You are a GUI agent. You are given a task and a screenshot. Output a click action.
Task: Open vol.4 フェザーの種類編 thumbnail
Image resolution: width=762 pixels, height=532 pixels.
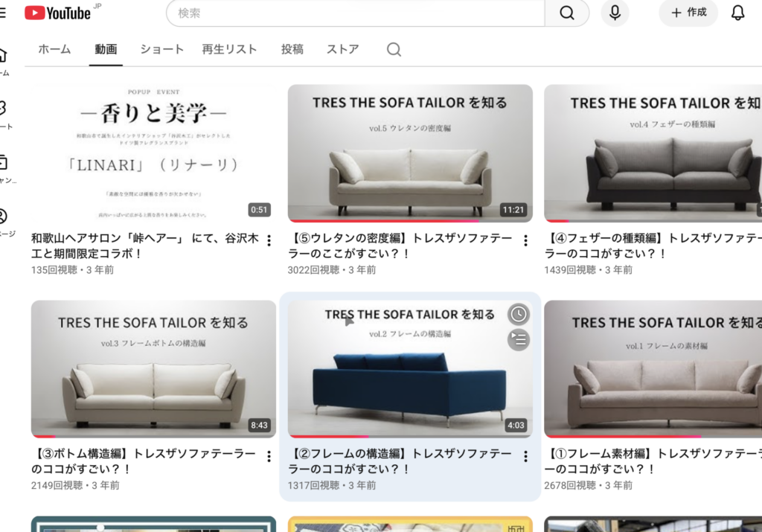coord(653,153)
